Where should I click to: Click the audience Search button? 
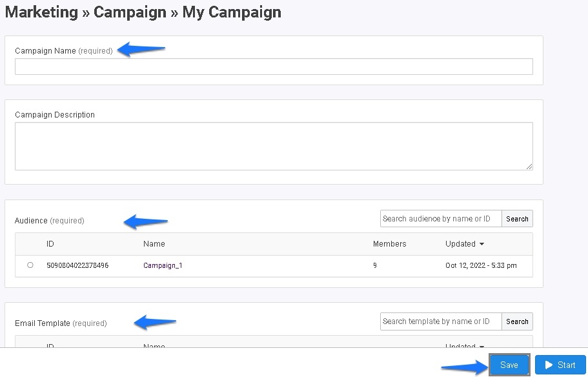point(517,219)
